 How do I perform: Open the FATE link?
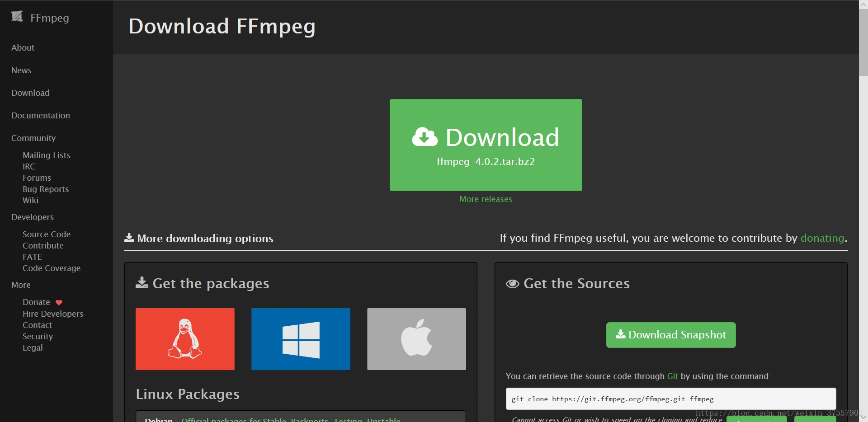pyautogui.click(x=32, y=257)
